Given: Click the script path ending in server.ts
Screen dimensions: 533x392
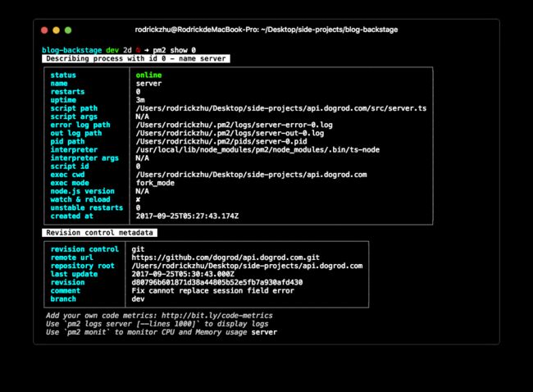Looking at the screenshot, I should (x=281, y=108).
